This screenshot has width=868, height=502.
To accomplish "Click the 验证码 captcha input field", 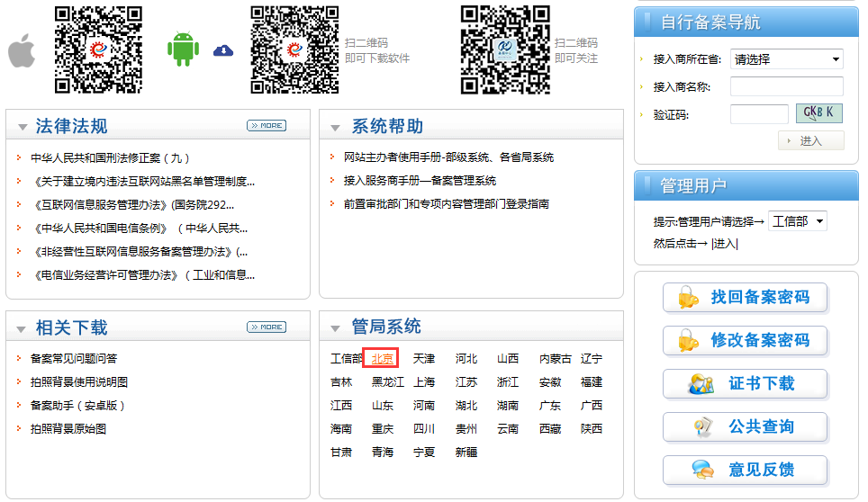I will point(758,114).
